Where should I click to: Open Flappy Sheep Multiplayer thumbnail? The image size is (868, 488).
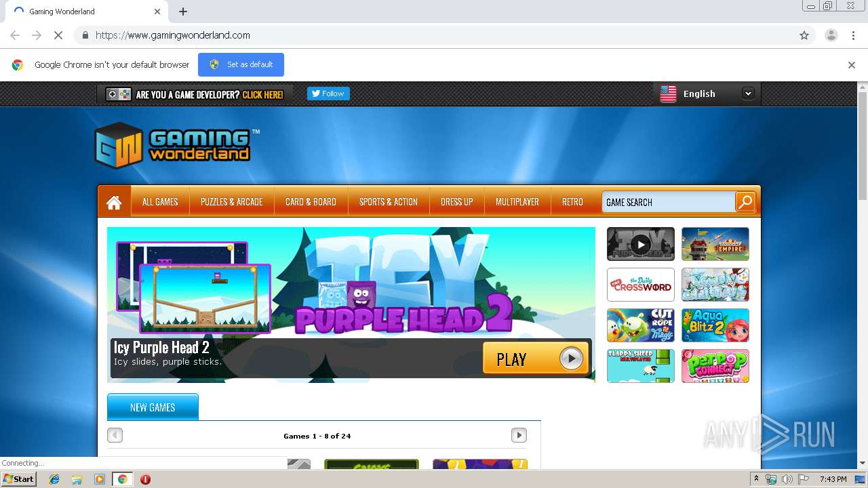click(x=641, y=366)
